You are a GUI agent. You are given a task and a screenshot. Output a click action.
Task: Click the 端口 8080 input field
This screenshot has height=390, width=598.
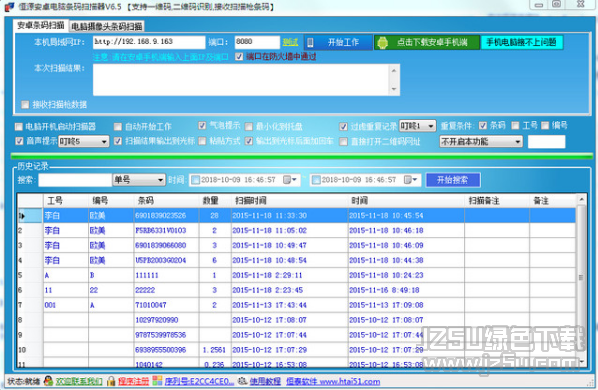pos(257,42)
